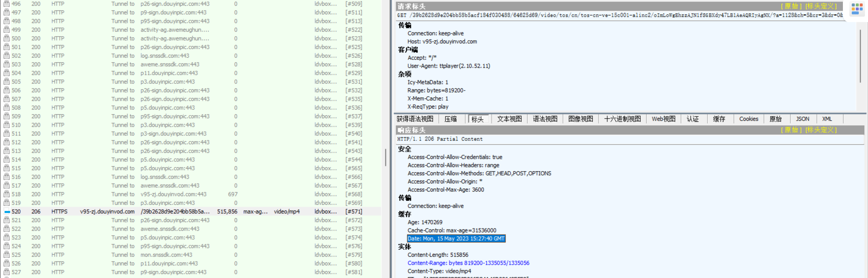Open the 图像视图 tab
This screenshot has height=278, width=868.
pyautogui.click(x=580, y=119)
